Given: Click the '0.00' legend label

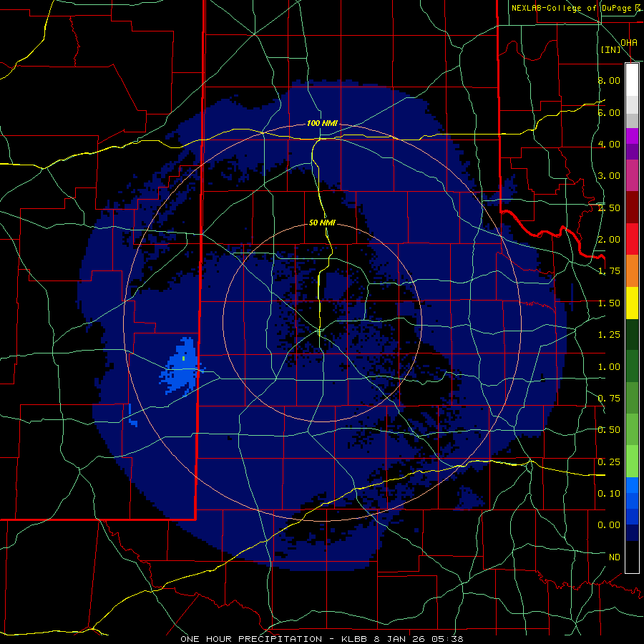Looking at the screenshot, I should coord(609,525).
